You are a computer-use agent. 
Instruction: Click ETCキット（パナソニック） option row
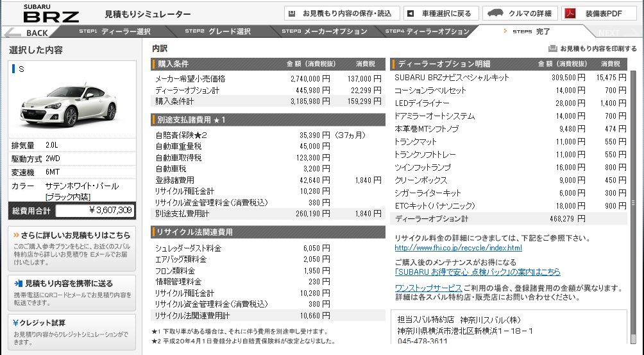(509, 206)
